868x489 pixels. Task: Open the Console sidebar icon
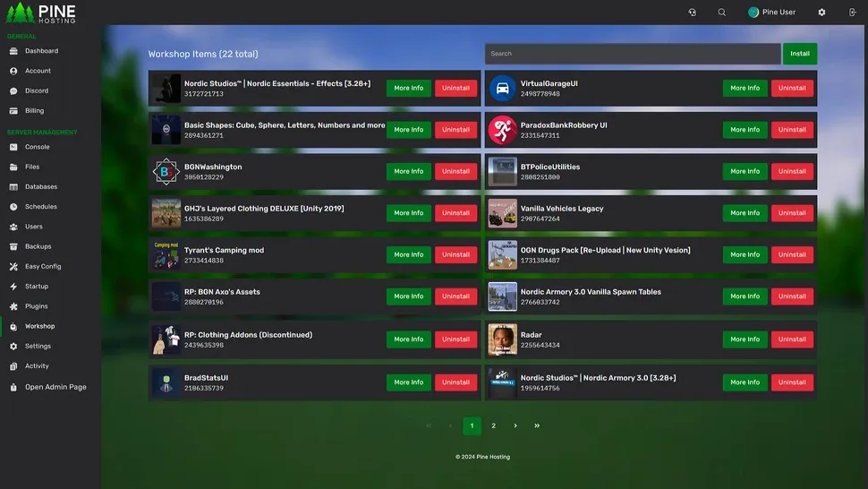tap(13, 147)
